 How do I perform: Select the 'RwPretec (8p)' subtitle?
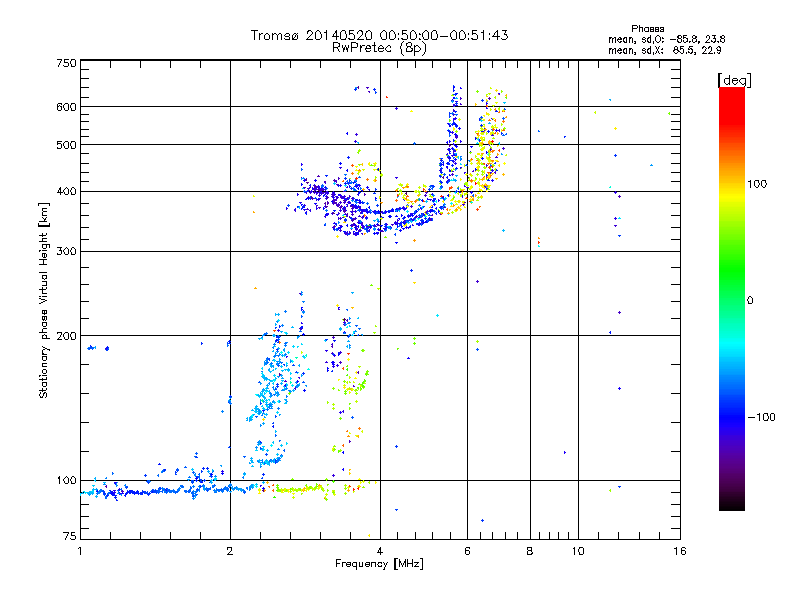tap(379, 48)
